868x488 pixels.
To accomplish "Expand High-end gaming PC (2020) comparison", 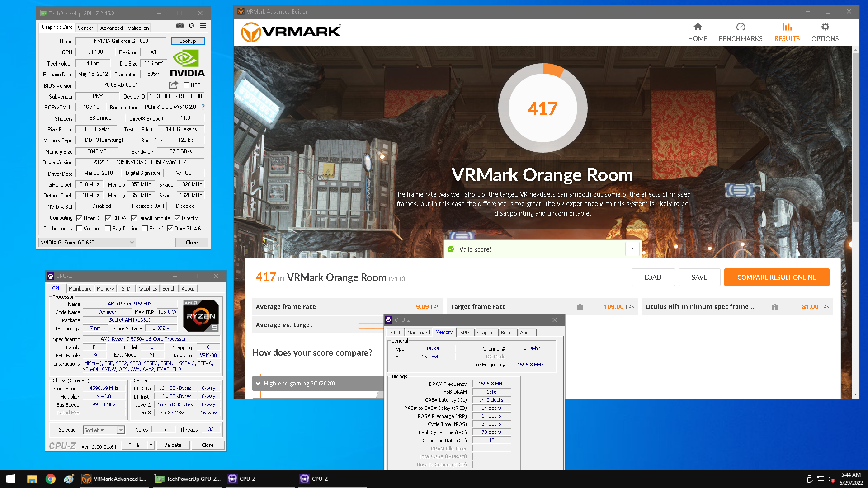I will click(x=318, y=384).
